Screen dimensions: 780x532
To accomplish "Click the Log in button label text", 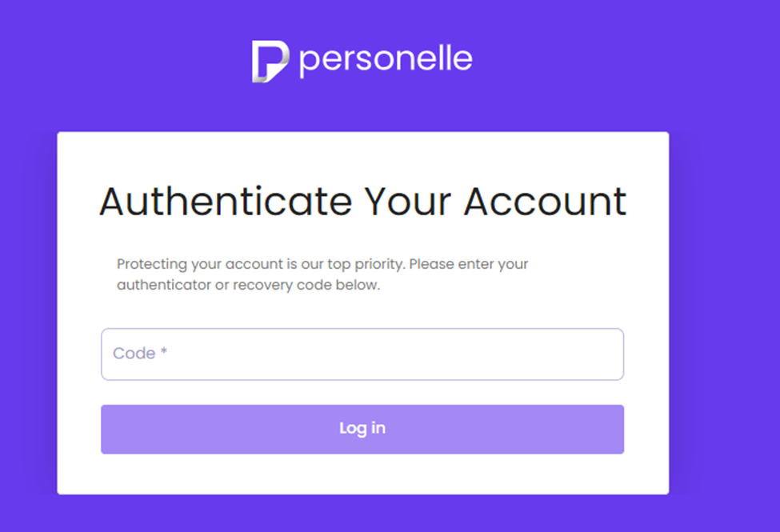I will click(362, 429).
